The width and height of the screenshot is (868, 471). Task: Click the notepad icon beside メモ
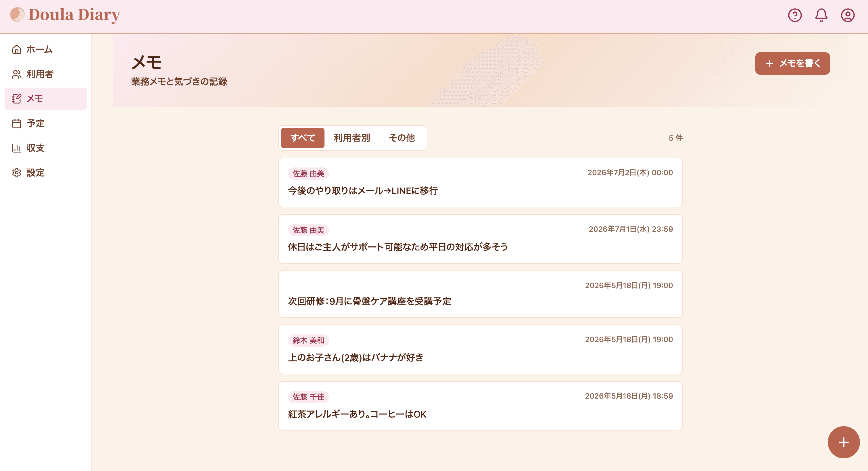(x=16, y=99)
